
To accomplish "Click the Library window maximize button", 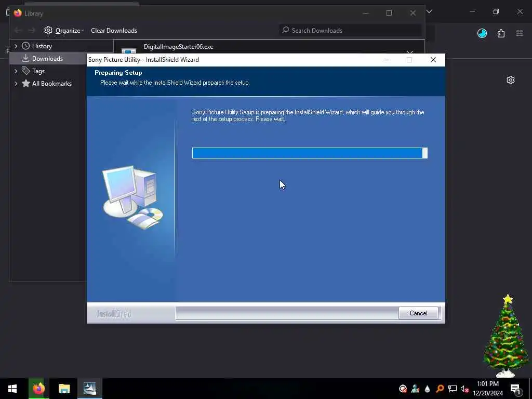I will 389,13.
